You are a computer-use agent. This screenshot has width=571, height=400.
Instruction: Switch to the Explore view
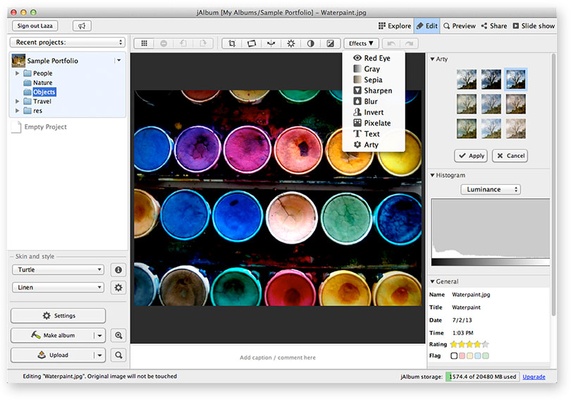(x=395, y=26)
